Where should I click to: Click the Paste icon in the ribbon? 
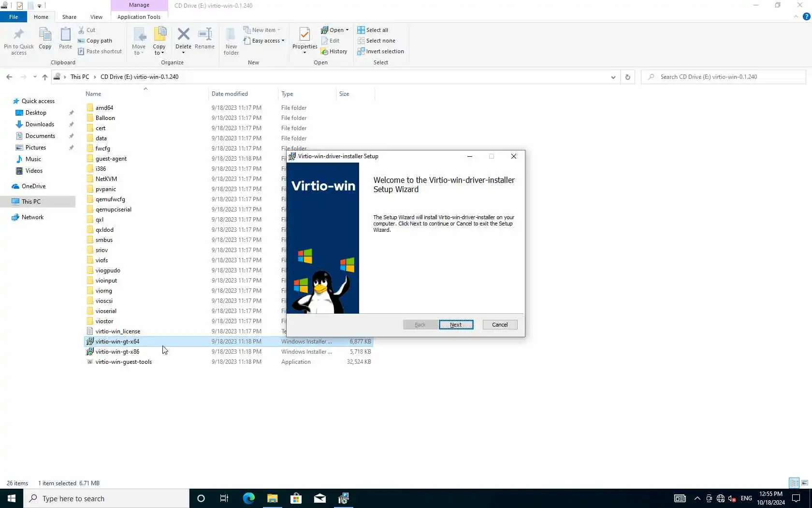click(65, 35)
